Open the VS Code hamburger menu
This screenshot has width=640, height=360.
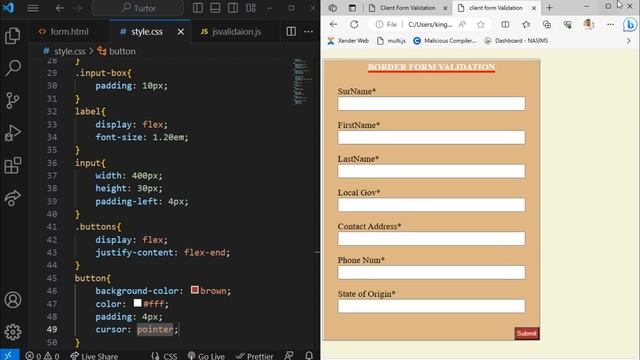point(33,8)
